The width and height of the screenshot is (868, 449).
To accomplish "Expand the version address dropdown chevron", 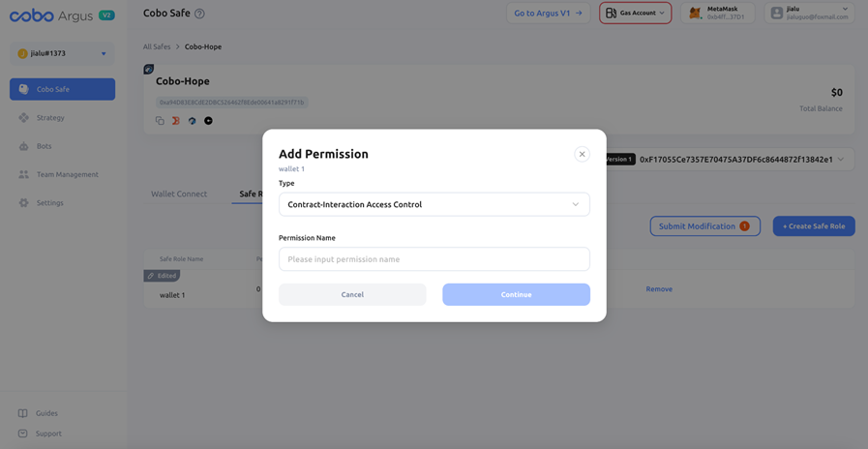I will pyautogui.click(x=841, y=160).
